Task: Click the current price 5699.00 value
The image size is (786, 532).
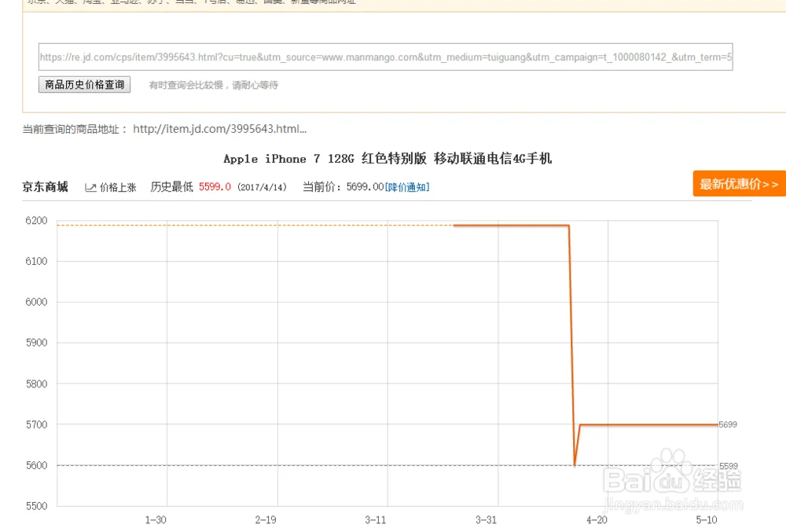Action: [x=365, y=187]
